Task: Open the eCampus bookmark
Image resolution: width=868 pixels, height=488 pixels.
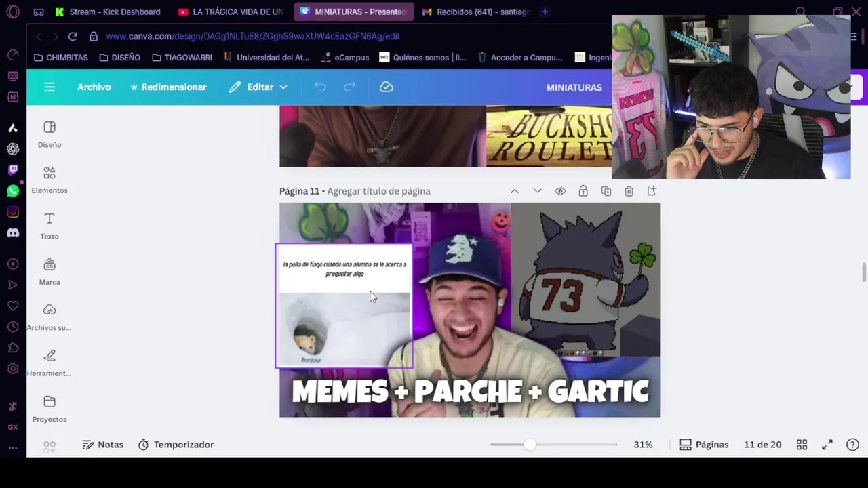Action: point(346,58)
